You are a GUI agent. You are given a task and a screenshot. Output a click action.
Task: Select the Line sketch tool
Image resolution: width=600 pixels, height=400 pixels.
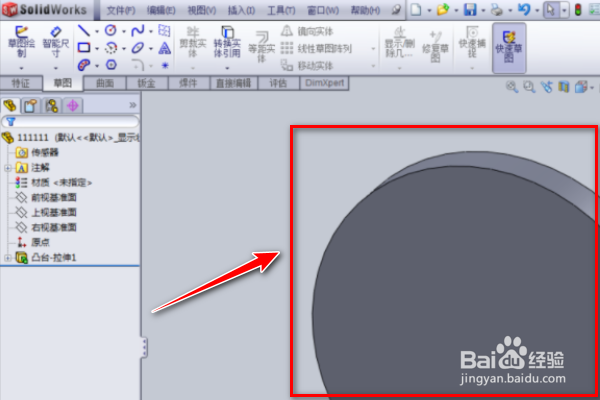[84, 30]
